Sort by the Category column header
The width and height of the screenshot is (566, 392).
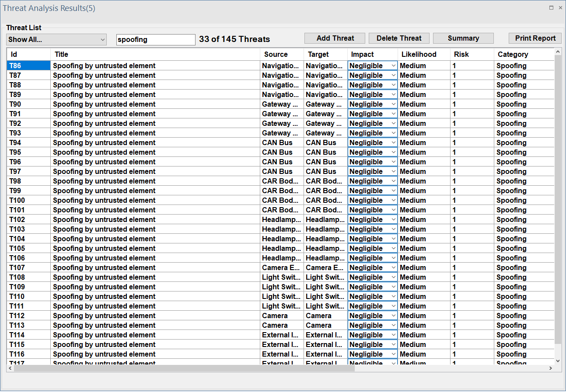click(523, 55)
